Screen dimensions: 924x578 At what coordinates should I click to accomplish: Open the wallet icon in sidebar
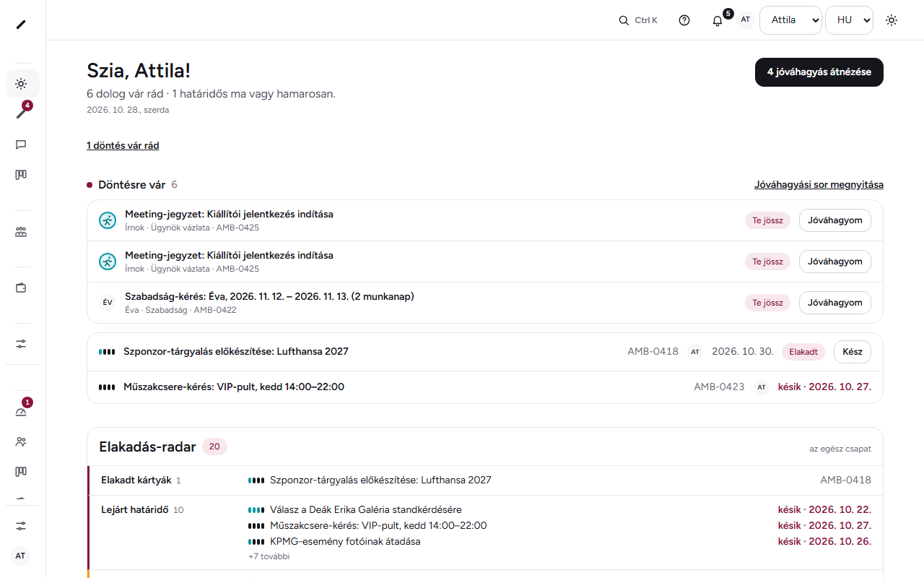click(22, 288)
